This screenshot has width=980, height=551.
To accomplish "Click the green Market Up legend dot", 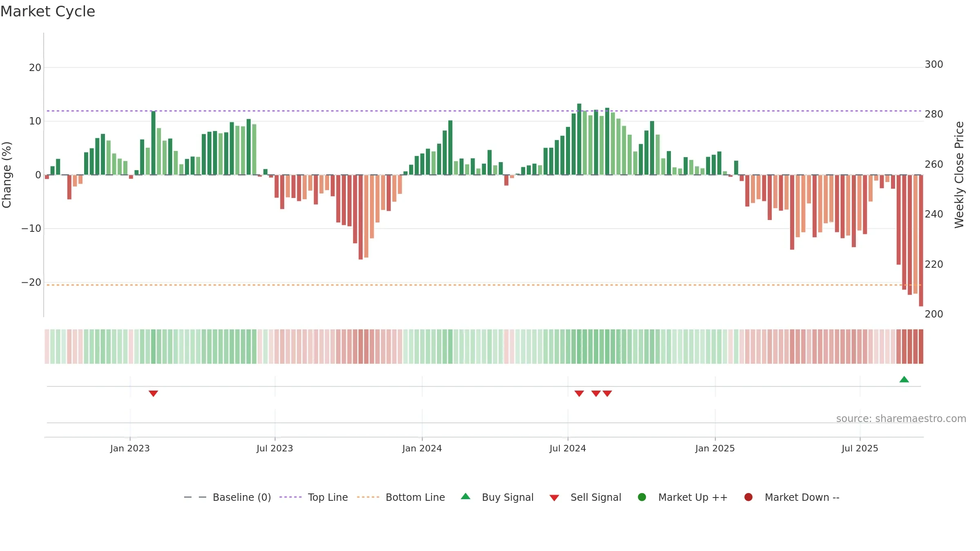I will (642, 497).
